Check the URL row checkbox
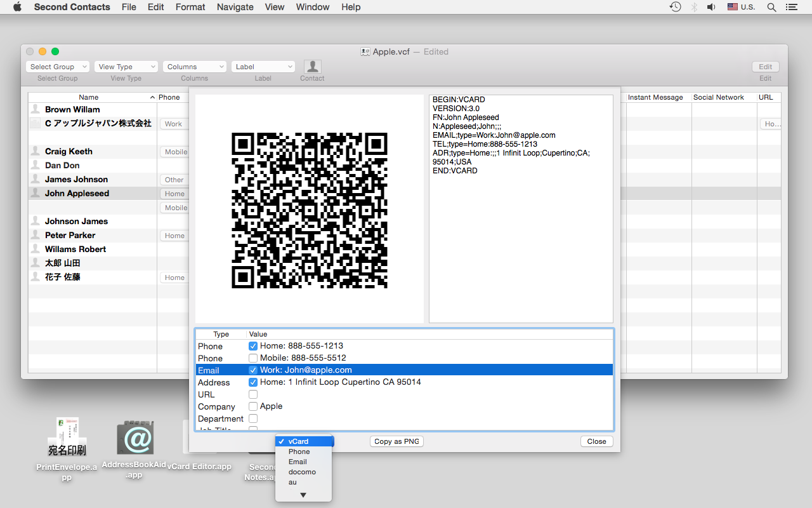Viewport: 812px width, 508px height. tap(253, 394)
